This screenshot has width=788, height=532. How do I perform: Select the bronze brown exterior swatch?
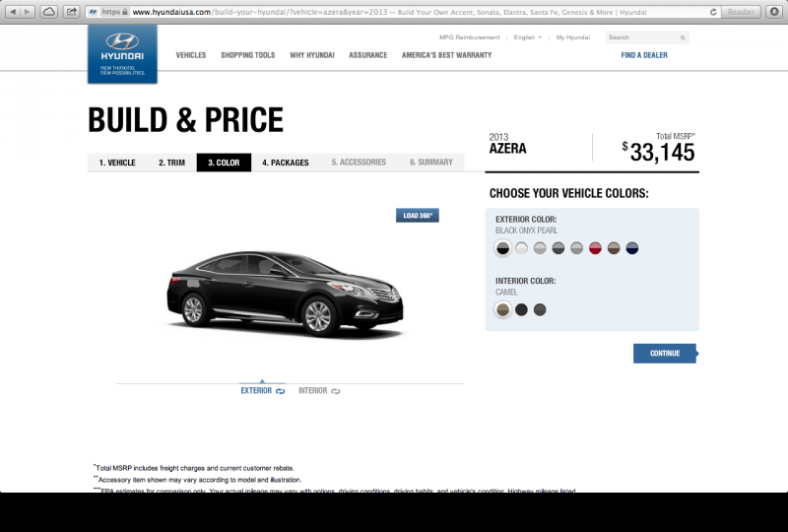point(614,248)
